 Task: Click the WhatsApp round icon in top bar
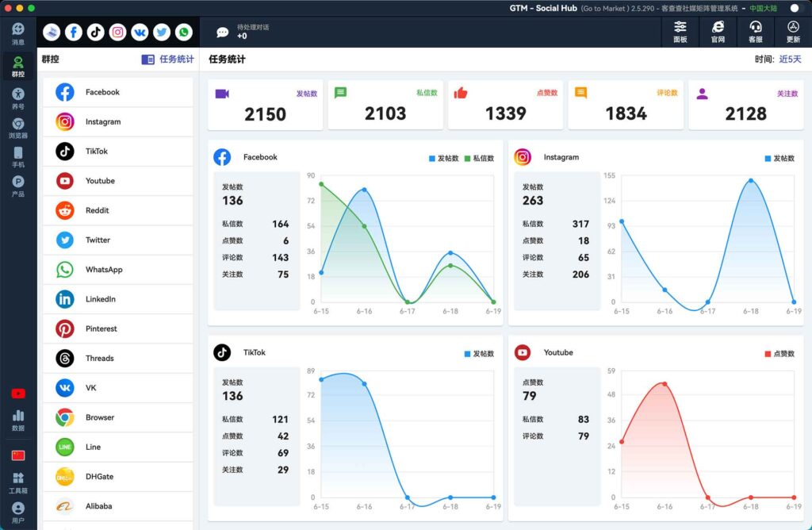coord(184,32)
